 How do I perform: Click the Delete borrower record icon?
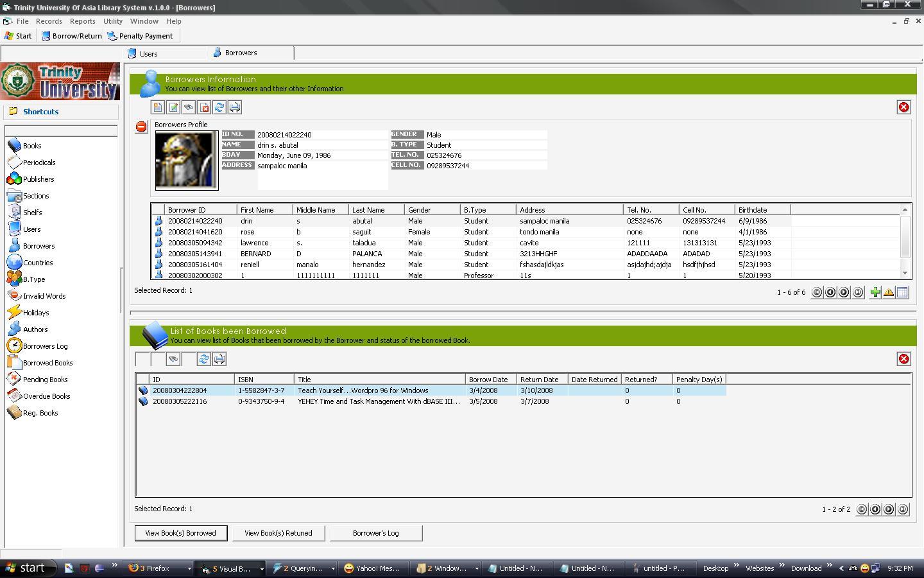[x=204, y=107]
